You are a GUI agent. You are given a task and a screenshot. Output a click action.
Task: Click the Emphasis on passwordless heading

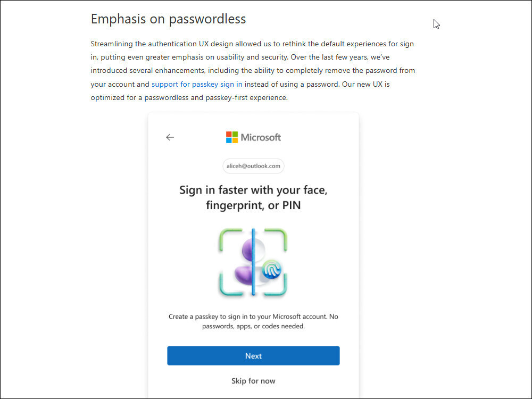click(168, 19)
